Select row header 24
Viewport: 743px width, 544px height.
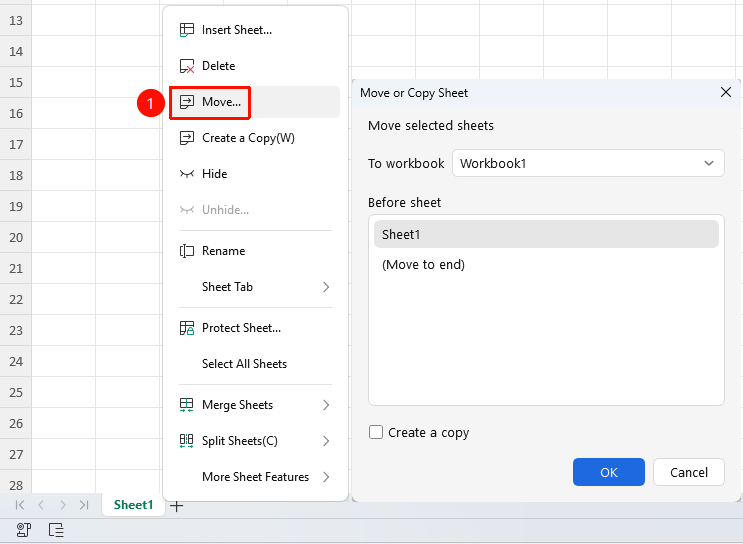(16, 362)
